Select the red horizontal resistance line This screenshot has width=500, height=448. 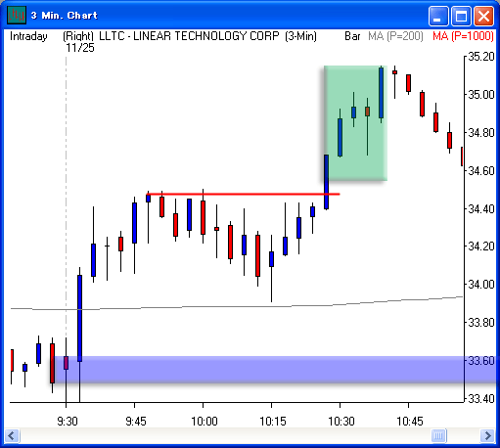[243, 194]
